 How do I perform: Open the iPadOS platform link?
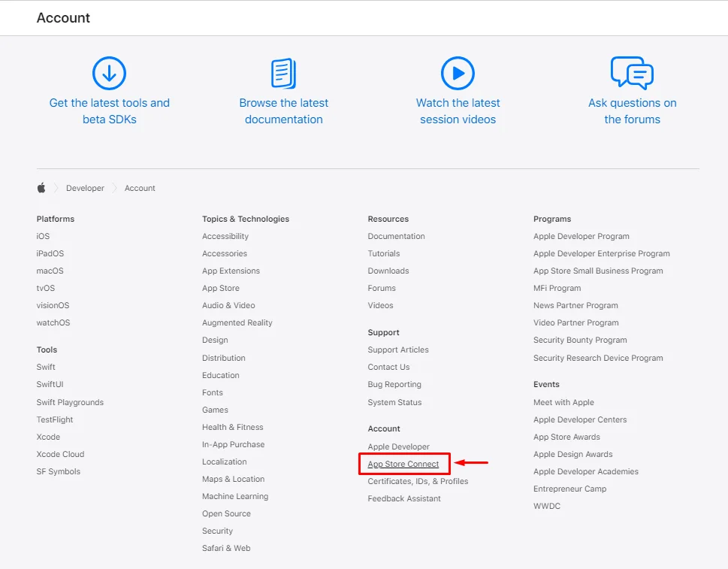[50, 253]
